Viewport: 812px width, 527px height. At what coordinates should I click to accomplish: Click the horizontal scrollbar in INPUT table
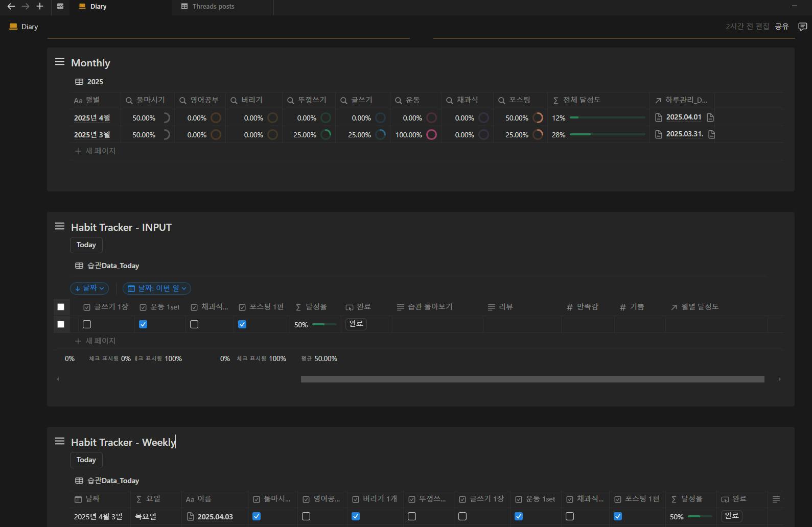532,379
